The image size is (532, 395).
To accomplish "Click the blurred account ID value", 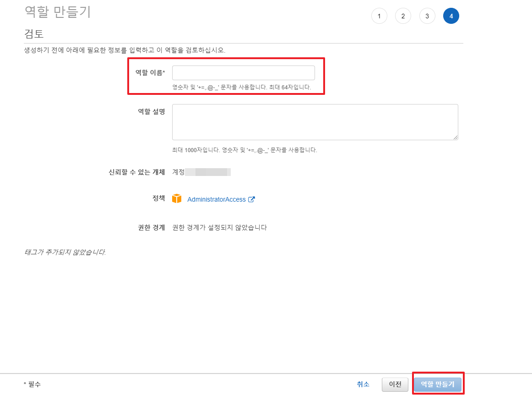I will (207, 172).
